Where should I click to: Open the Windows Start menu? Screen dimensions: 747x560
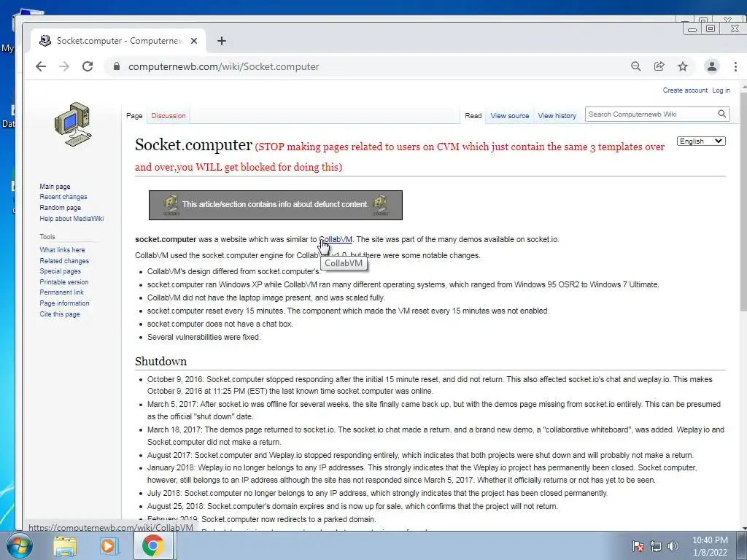tap(20, 545)
